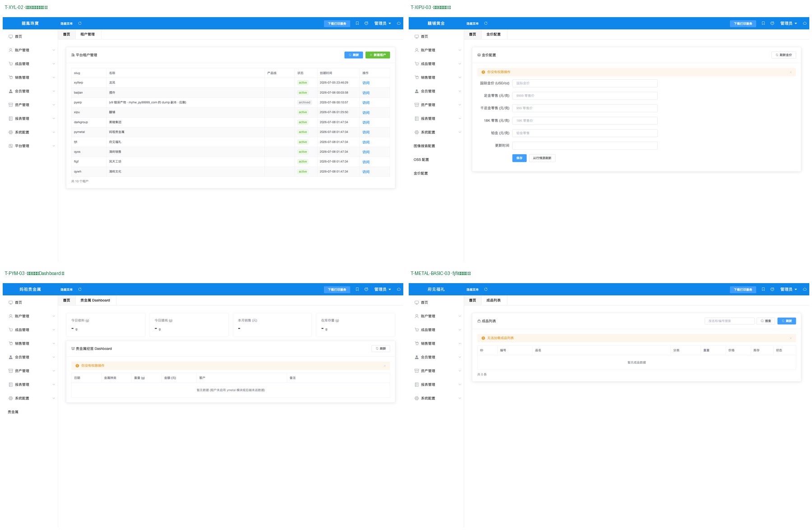Dismiss 你没有权限操作 alert on 贵金属 Dashboard
Image resolution: width=812 pixels, height=532 pixels.
[384, 366]
